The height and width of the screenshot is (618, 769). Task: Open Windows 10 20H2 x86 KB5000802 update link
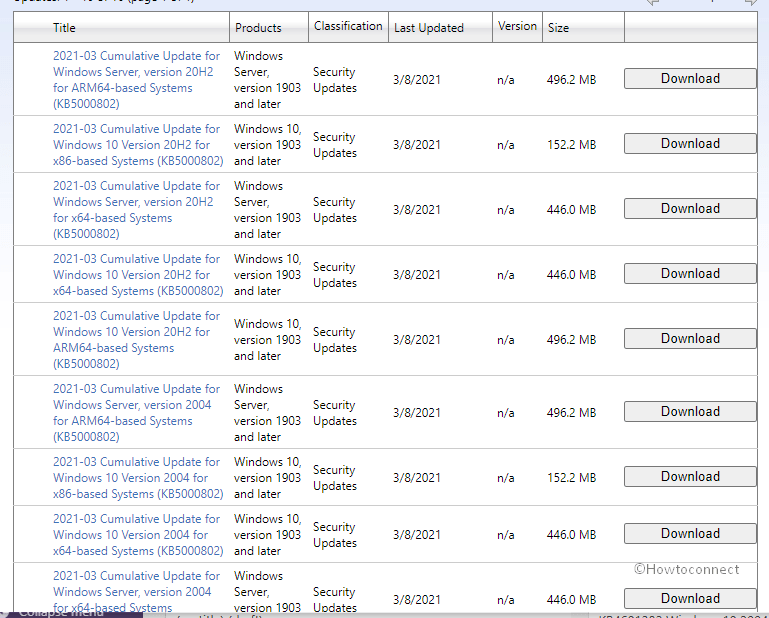tap(138, 145)
